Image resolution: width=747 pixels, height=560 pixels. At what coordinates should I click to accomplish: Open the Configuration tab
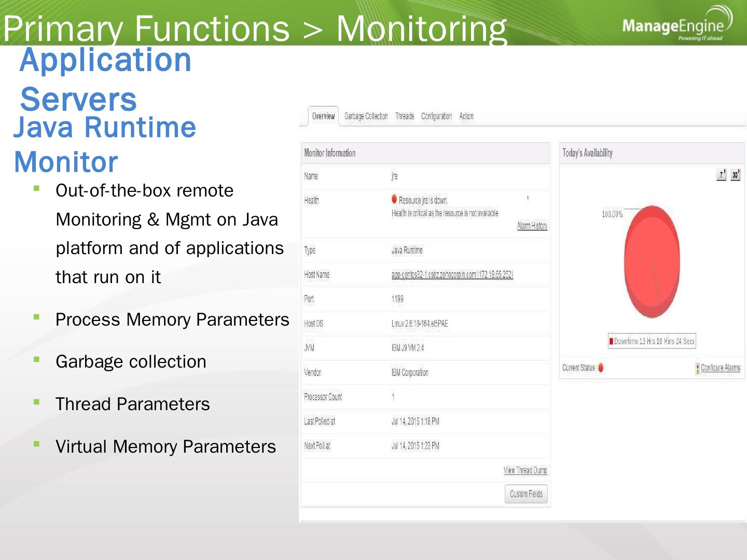coord(436,116)
